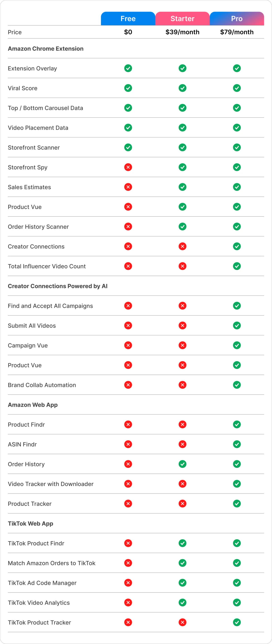Viewport: 272px width, 644px height.
Task: Click Starter red cross for TikTok Product Tracker
Action: coord(183,622)
